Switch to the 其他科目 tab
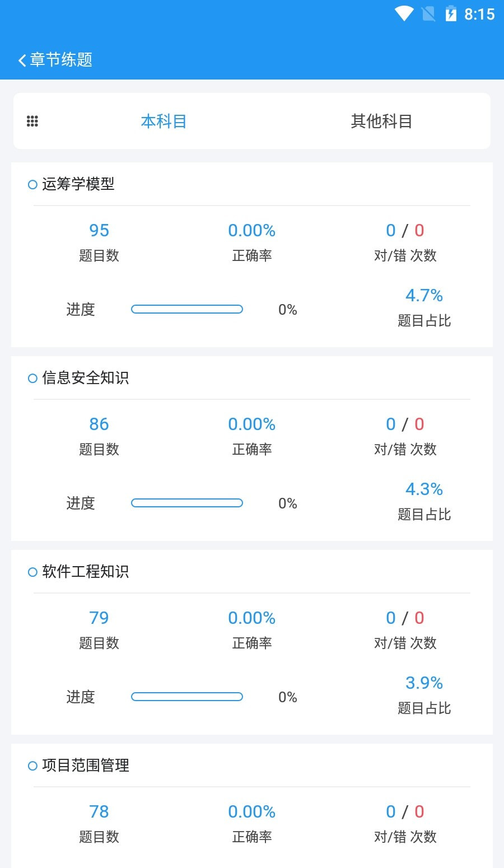 click(x=381, y=121)
